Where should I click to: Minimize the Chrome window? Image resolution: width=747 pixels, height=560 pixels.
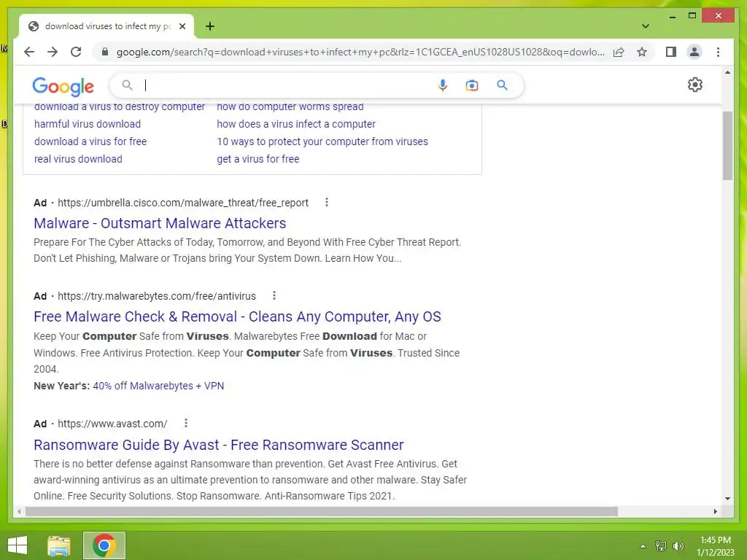(672, 16)
